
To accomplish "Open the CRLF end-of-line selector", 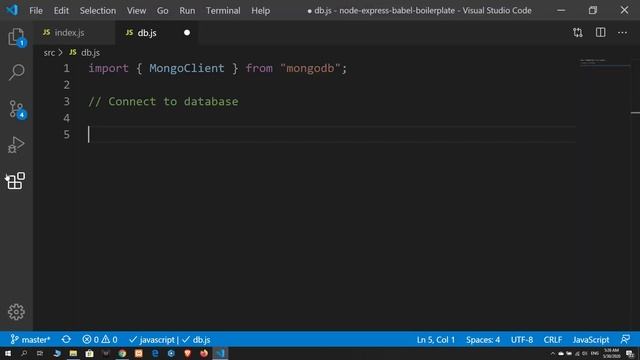I will tap(553, 339).
